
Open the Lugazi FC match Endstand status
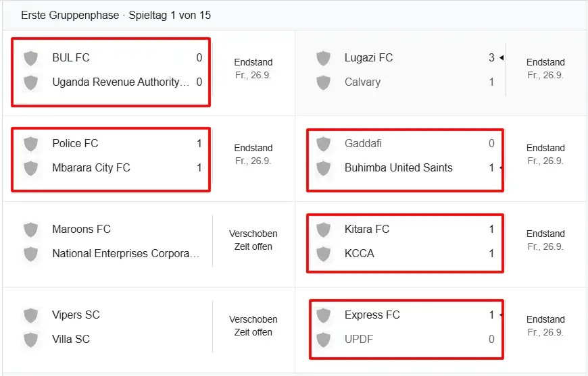[x=545, y=68]
